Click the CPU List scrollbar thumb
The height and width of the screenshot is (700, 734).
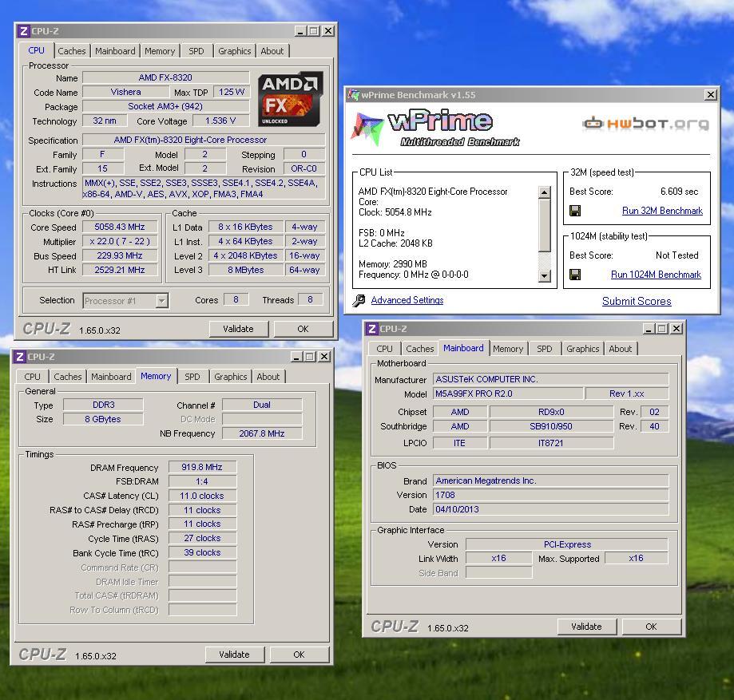click(x=545, y=226)
